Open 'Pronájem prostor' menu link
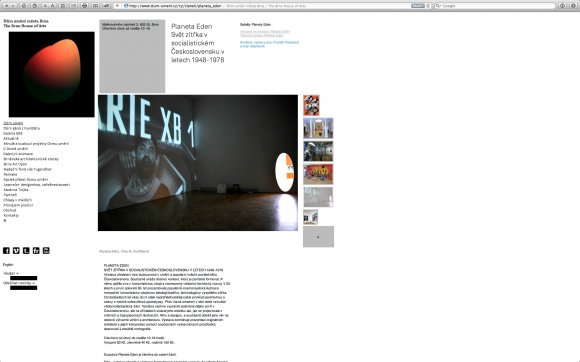Image resolution: width=580 pixels, height=362 pixels. point(18,205)
